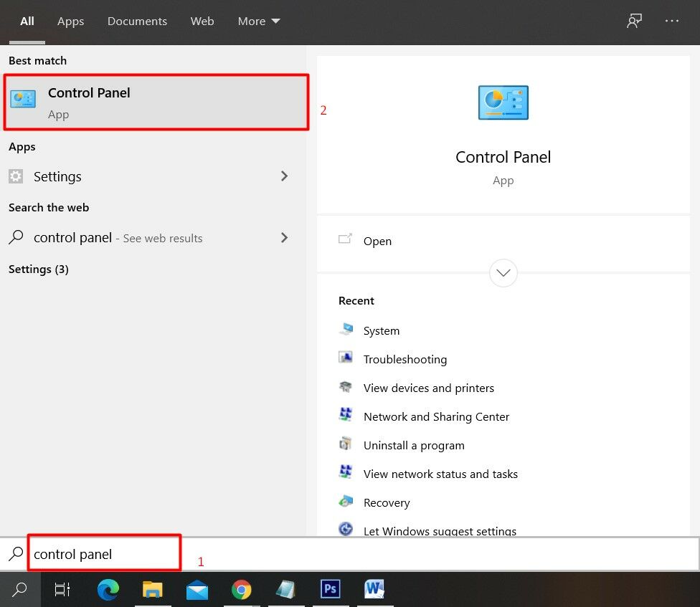Open the Mail app from taskbar
The width and height of the screenshot is (700, 607).
pyautogui.click(x=197, y=589)
